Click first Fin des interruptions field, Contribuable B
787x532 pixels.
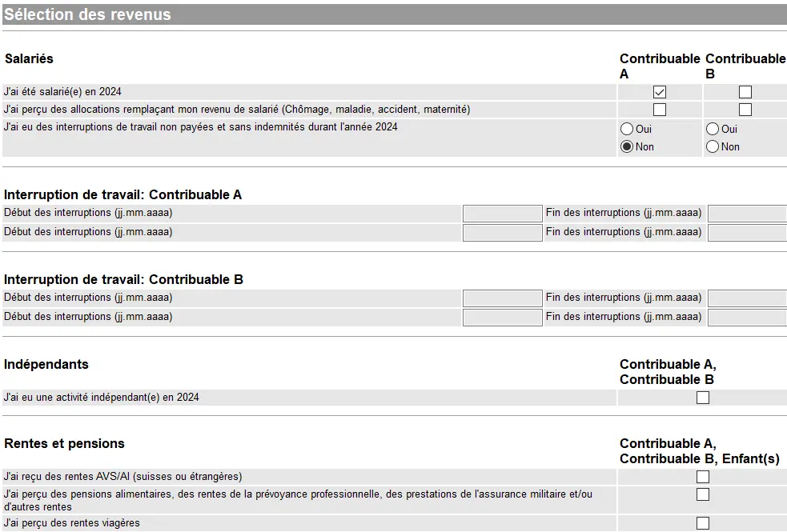coord(747,298)
